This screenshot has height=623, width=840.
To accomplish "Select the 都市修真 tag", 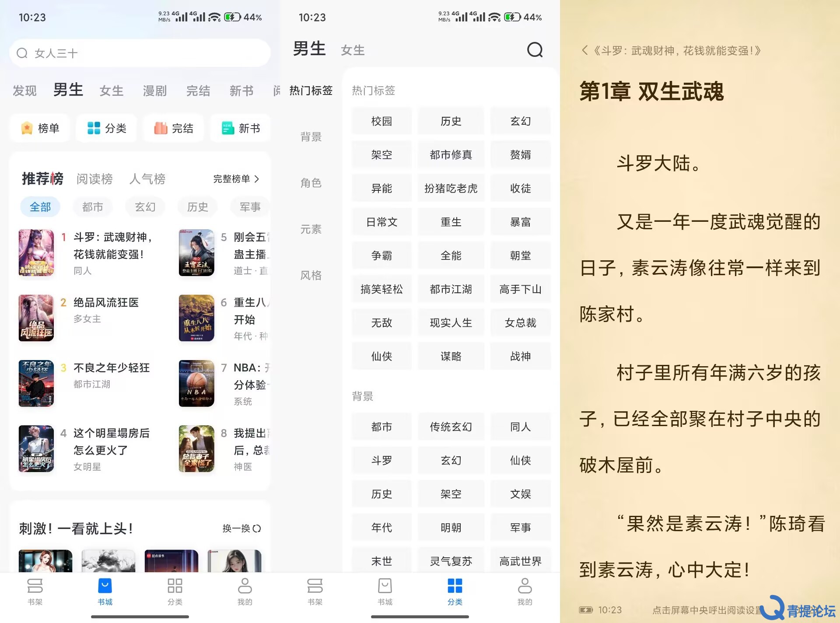I will click(451, 155).
